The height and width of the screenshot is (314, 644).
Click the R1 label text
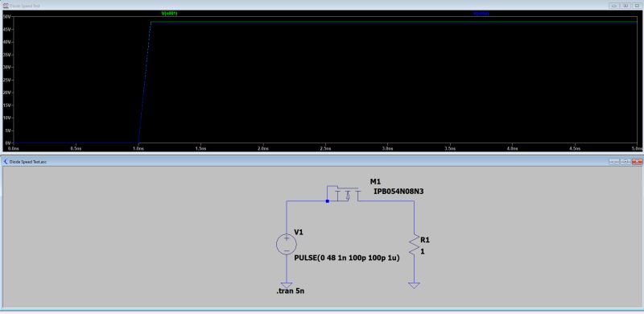[x=425, y=240]
